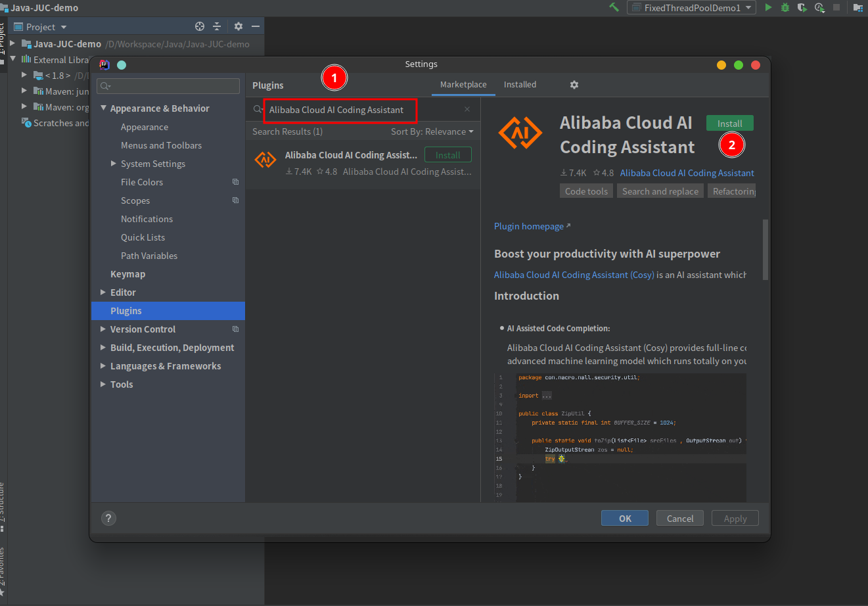Collapse all using the Project panel icon
This screenshot has height=606, width=868.
coord(217,26)
